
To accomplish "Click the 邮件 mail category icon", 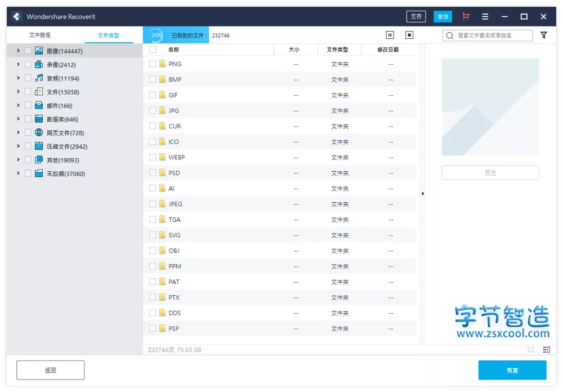I will point(39,105).
